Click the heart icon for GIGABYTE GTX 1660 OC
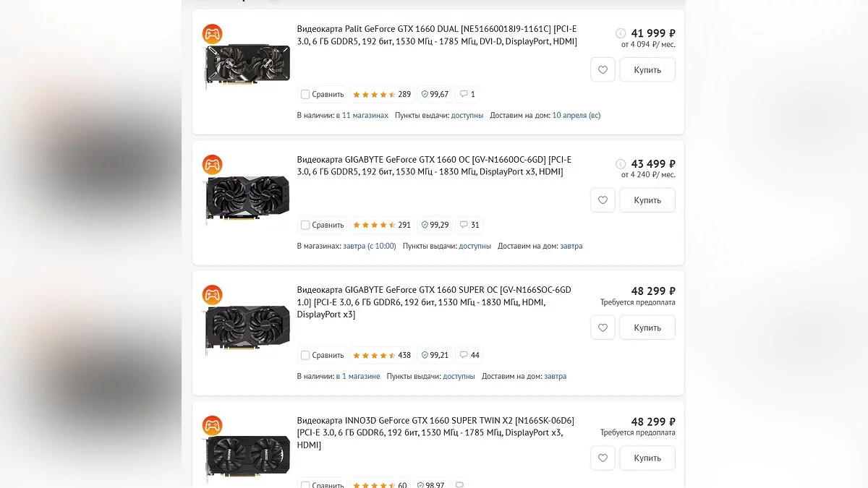Viewport: 868px width, 488px height. (x=603, y=200)
